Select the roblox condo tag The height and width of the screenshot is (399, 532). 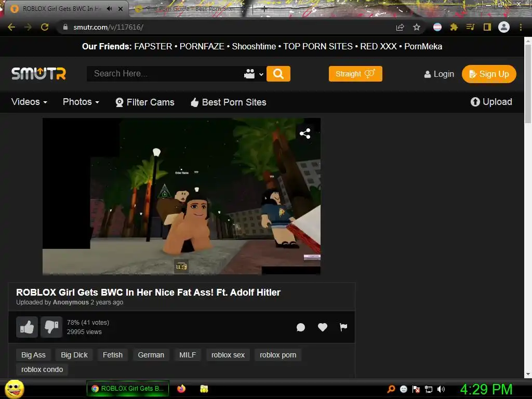coord(42,369)
